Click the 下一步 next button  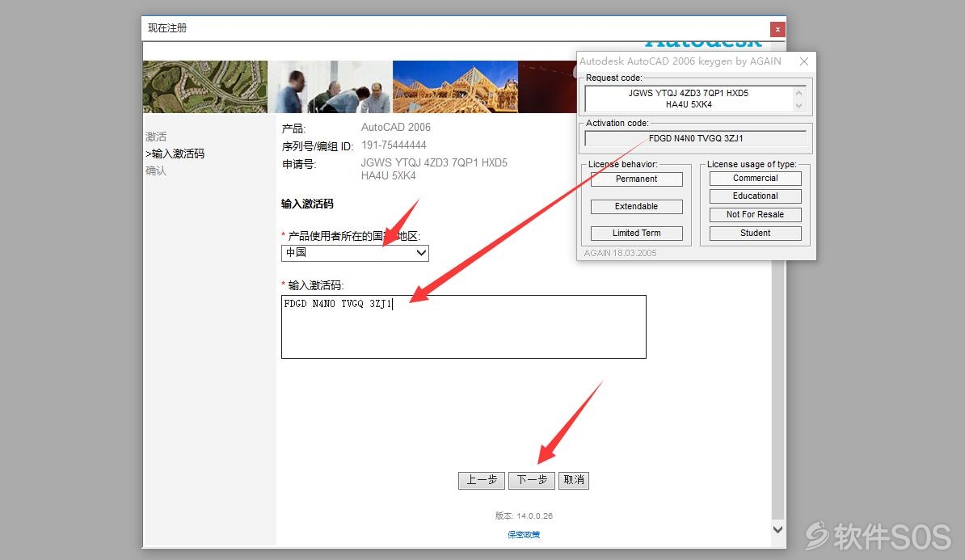[532, 480]
